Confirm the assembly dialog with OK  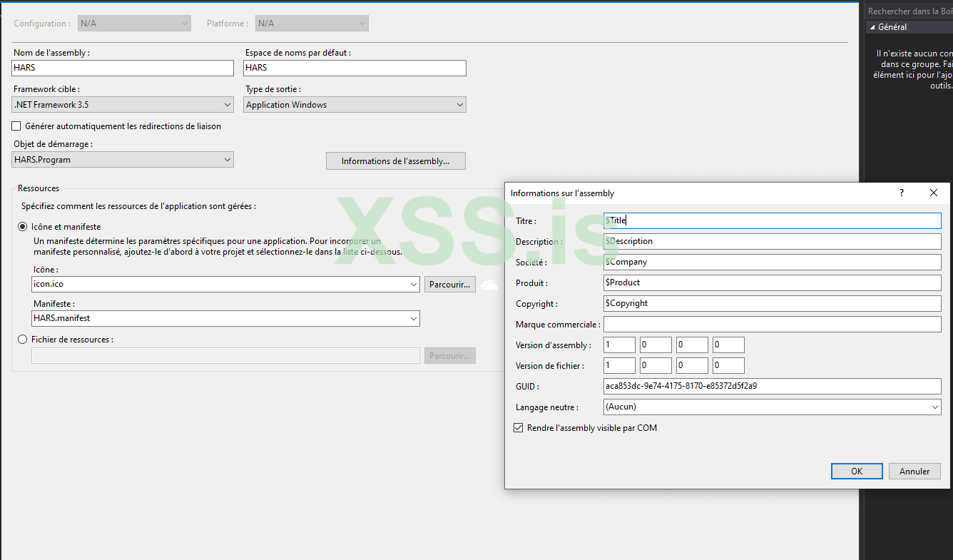[x=856, y=471]
